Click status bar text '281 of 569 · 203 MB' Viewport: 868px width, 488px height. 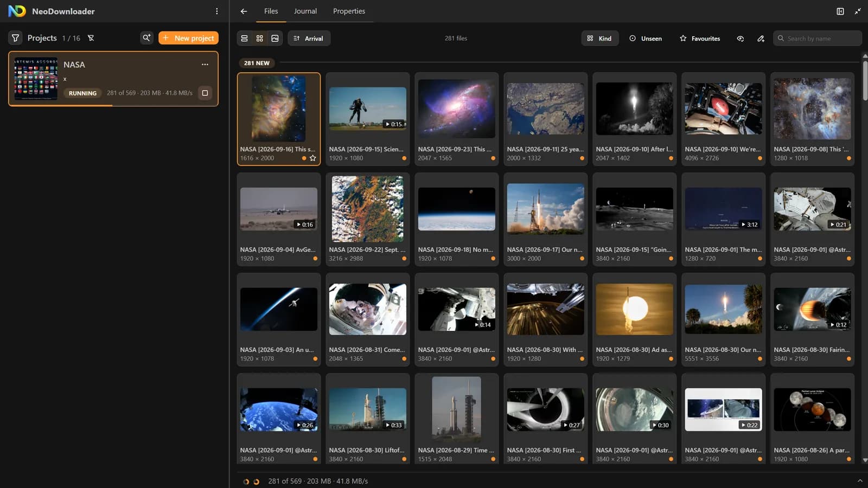pos(299,481)
